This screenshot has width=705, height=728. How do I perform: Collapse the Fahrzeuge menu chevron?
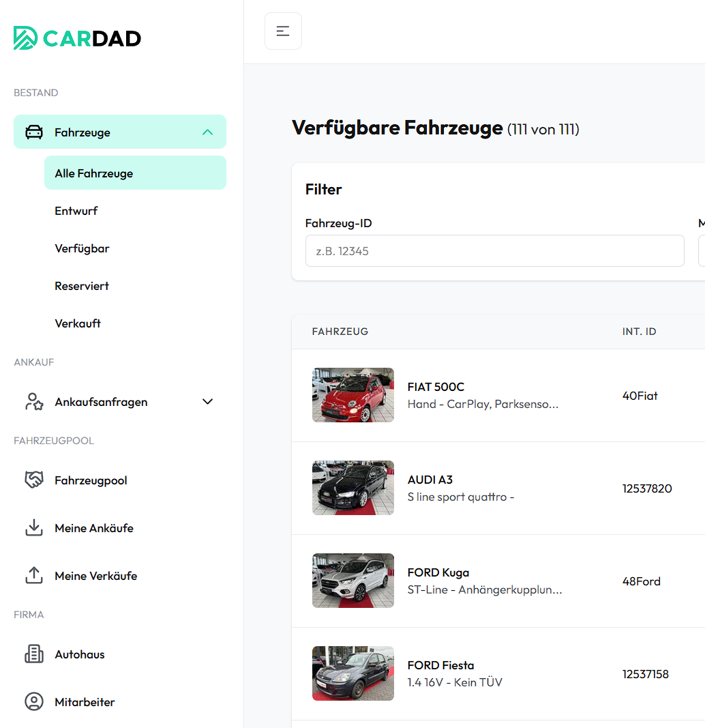point(208,132)
